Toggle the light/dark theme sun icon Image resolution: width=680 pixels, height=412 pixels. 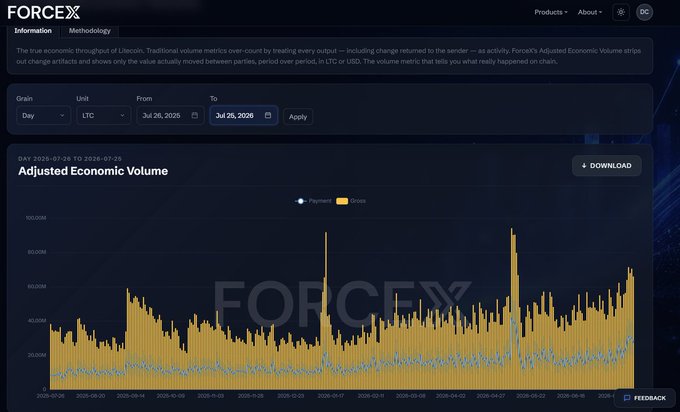click(621, 12)
